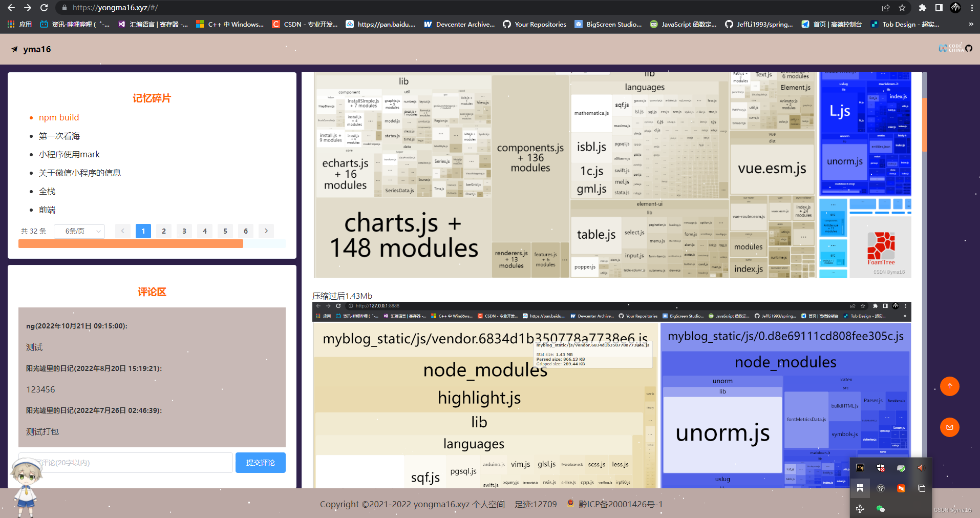Select page 3 in pagination
This screenshot has width=980, height=518.
pos(184,231)
